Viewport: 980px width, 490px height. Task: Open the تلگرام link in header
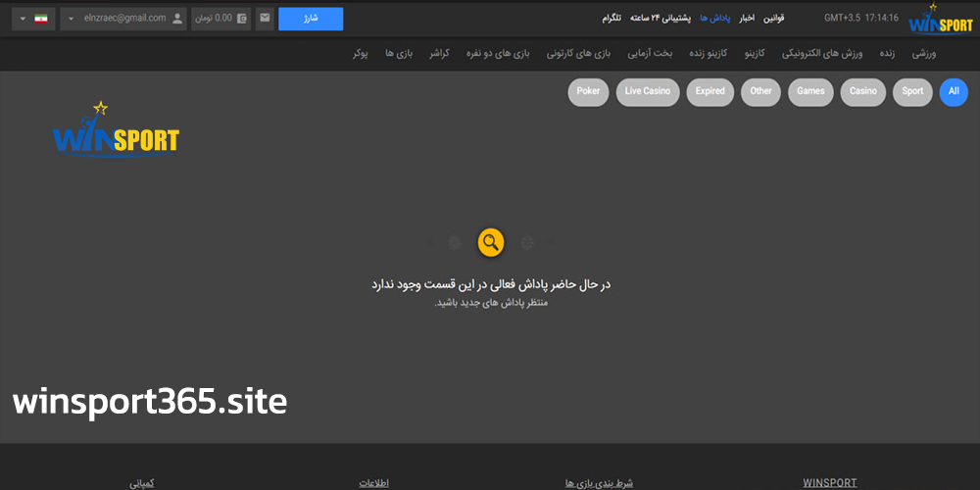click(x=612, y=19)
